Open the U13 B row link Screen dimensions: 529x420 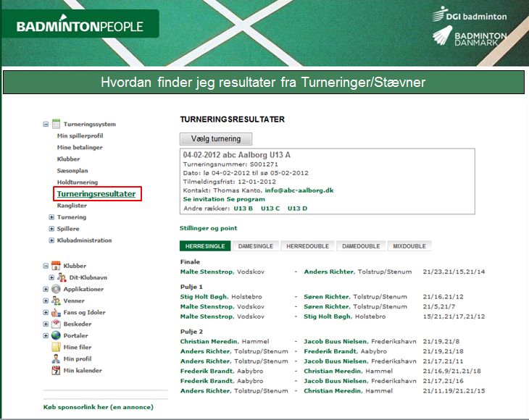pos(243,209)
